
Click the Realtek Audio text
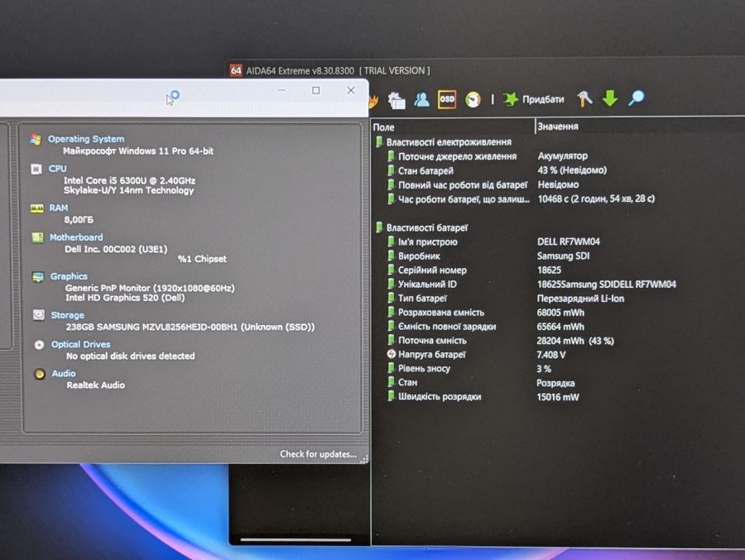[x=95, y=385]
